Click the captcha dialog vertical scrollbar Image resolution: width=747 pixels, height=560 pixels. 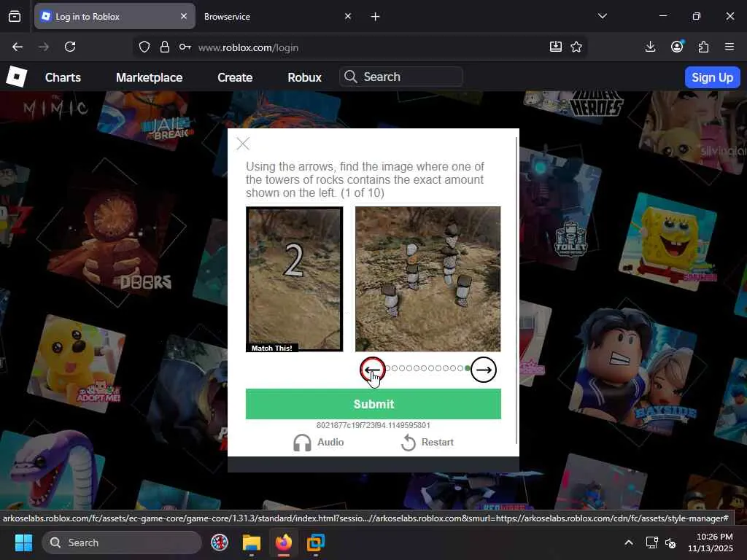[517, 292]
